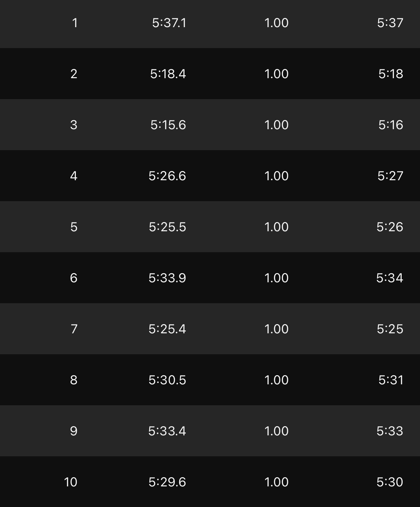The height and width of the screenshot is (507, 420).
Task: Click lap 10 pace 5:30
Action: point(390,482)
